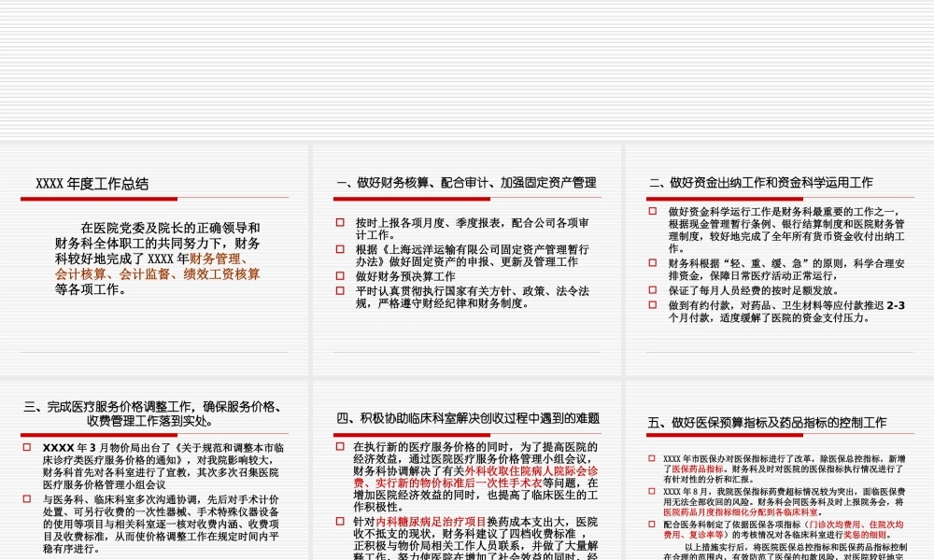Viewport: 934px width, 560px height.
Task: Click the paragraph starting 在医院党委及院长的正确领导和
Action: (x=157, y=259)
